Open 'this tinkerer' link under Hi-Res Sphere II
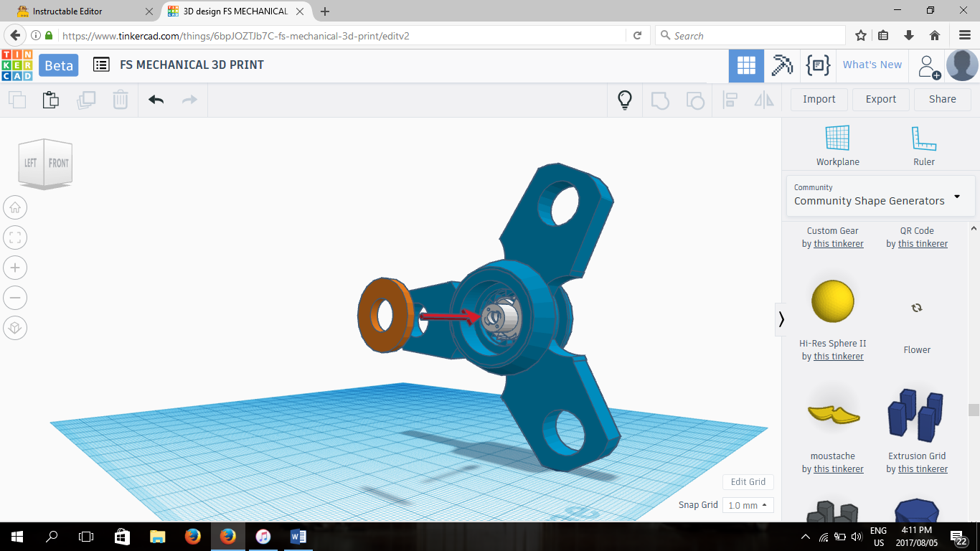Image resolution: width=980 pixels, height=551 pixels. click(839, 357)
